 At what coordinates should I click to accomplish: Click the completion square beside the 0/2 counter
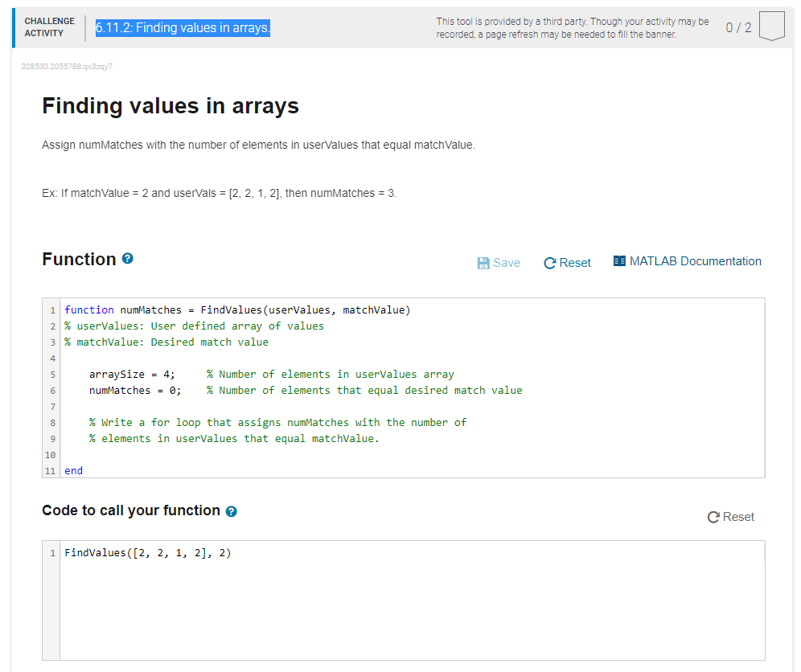[771, 25]
